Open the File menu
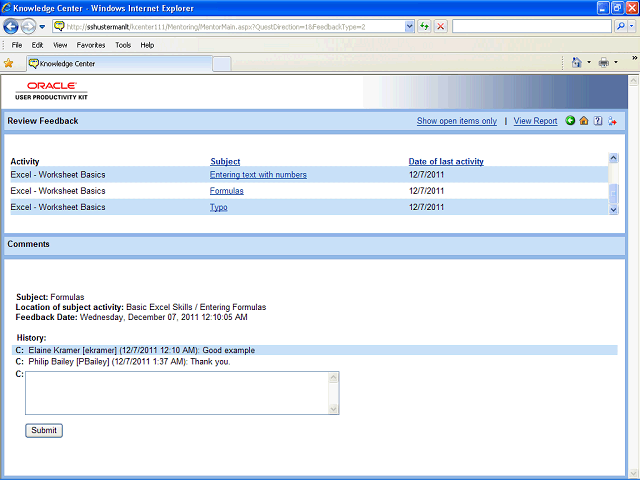This screenshot has width=640, height=480. tap(17, 45)
